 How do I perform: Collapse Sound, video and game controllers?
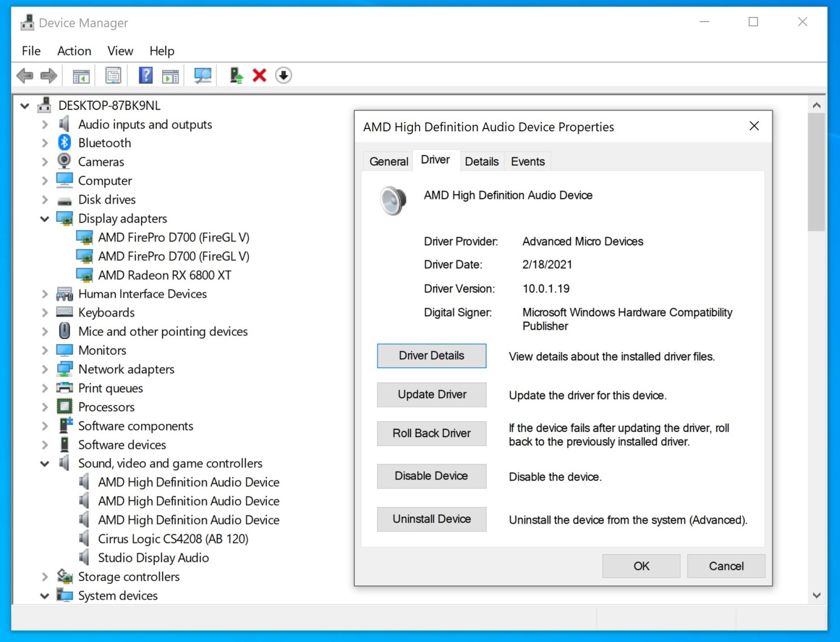pyautogui.click(x=45, y=464)
